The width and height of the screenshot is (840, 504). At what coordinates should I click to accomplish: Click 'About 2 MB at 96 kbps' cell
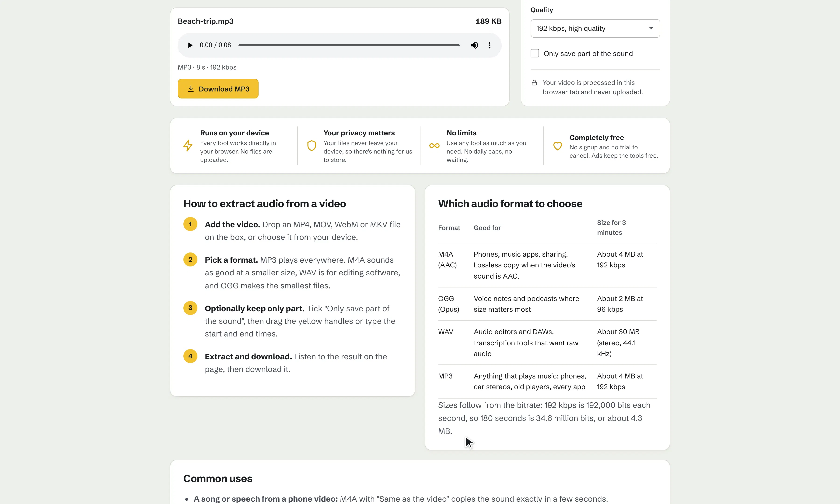click(x=620, y=304)
